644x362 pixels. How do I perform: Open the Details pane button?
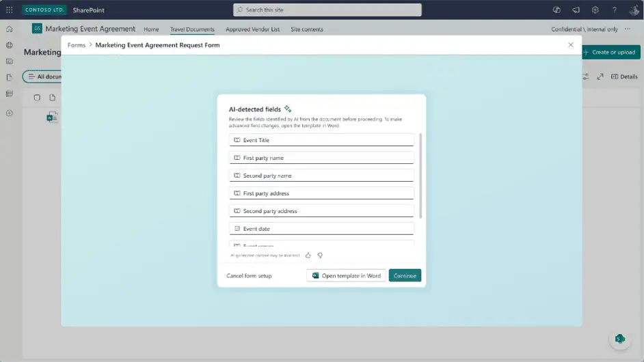[624, 76]
